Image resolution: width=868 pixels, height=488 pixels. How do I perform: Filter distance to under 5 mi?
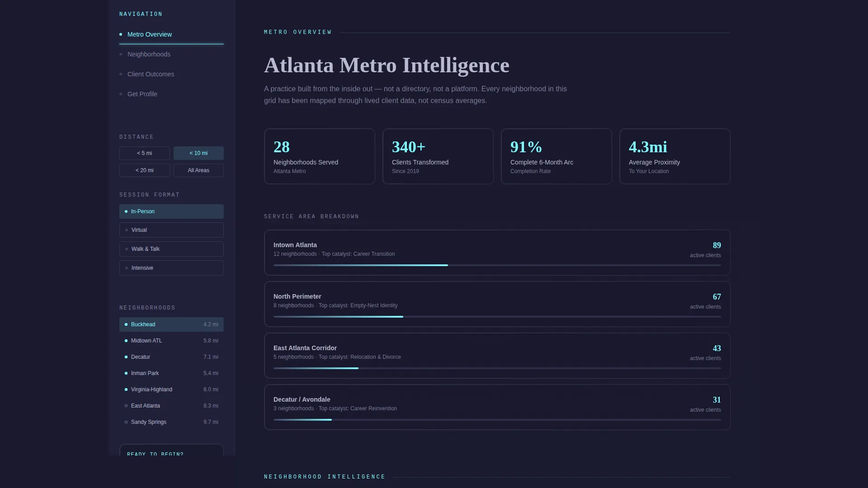(145, 153)
